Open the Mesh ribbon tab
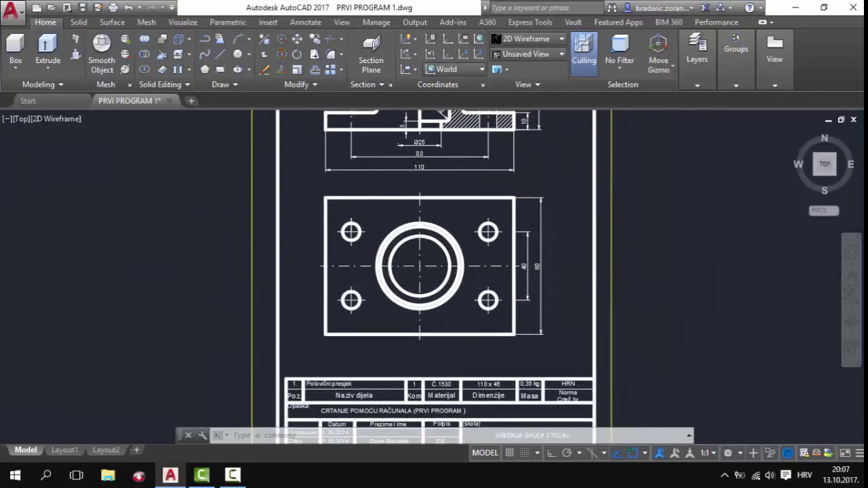This screenshot has height=488, width=868. click(146, 22)
